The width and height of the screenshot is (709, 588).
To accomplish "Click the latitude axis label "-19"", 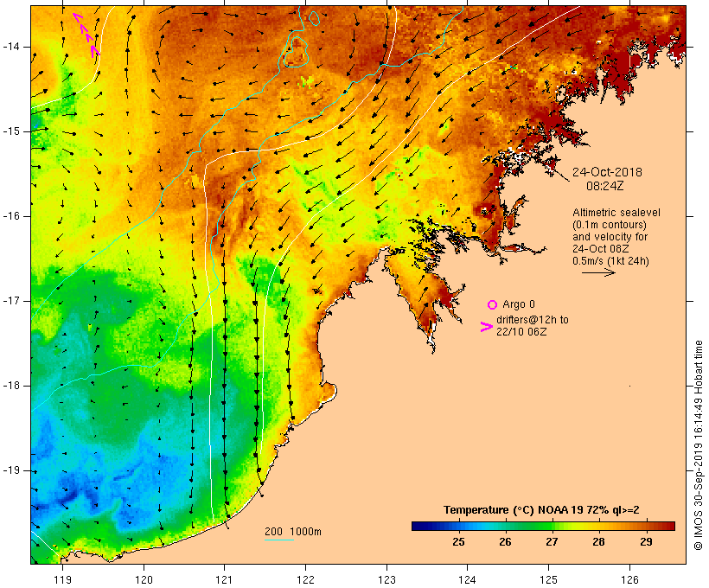I will click(10, 470).
